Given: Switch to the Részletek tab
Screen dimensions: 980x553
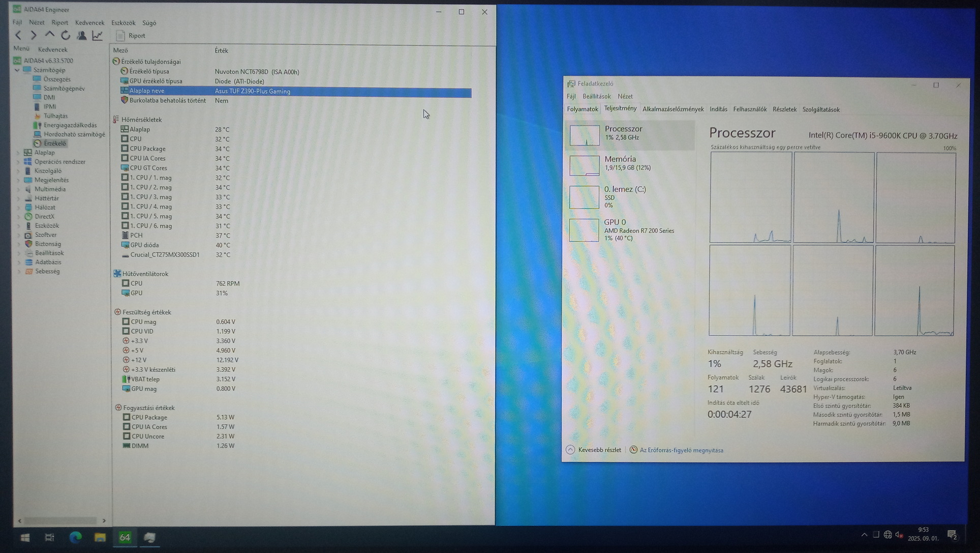Looking at the screenshot, I should pyautogui.click(x=784, y=109).
